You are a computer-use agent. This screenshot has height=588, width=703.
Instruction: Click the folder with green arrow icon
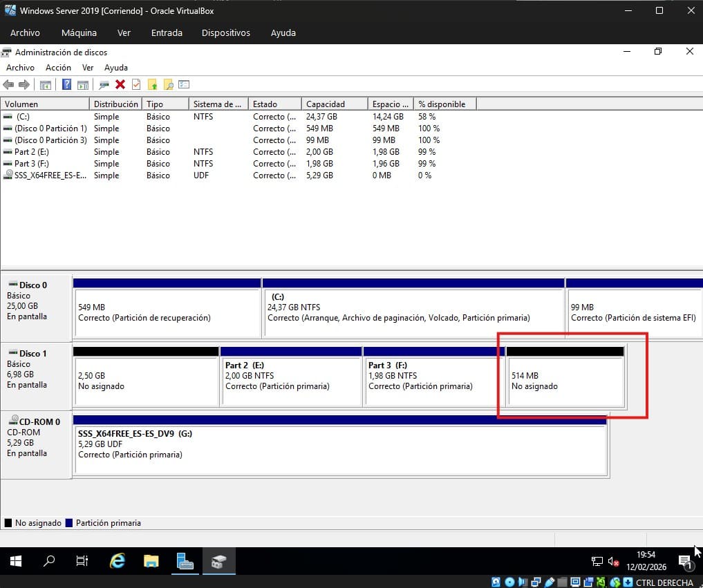point(153,84)
